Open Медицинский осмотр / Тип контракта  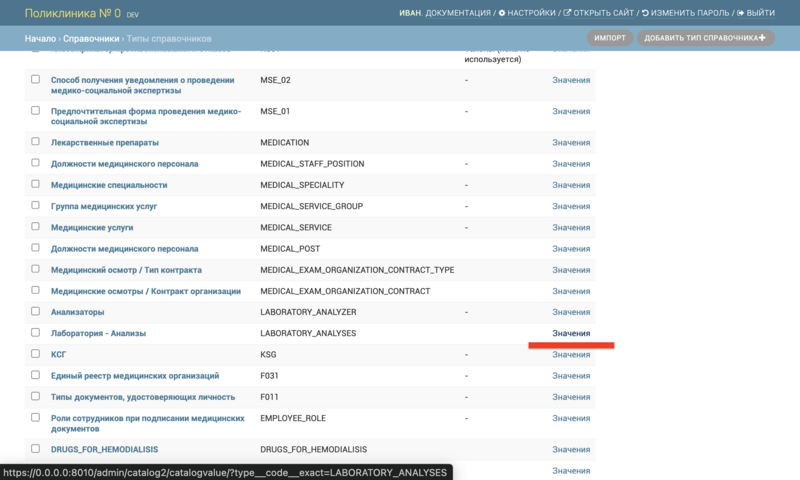click(127, 270)
